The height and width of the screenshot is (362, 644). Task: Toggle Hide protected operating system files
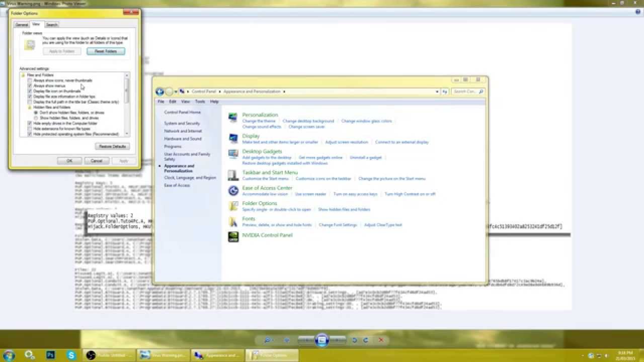pyautogui.click(x=30, y=134)
